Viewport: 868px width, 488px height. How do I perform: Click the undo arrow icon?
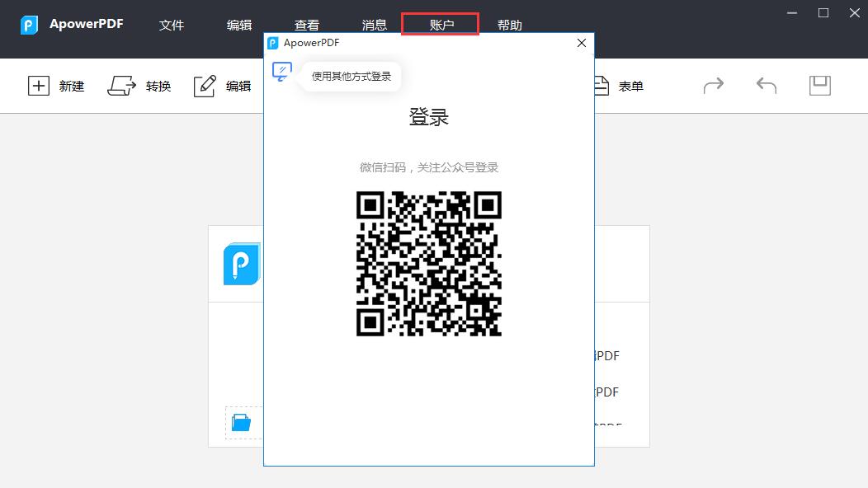click(x=767, y=86)
